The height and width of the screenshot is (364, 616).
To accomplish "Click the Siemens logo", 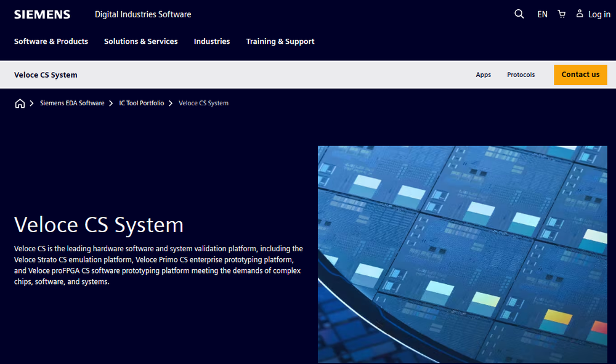I will tap(42, 15).
